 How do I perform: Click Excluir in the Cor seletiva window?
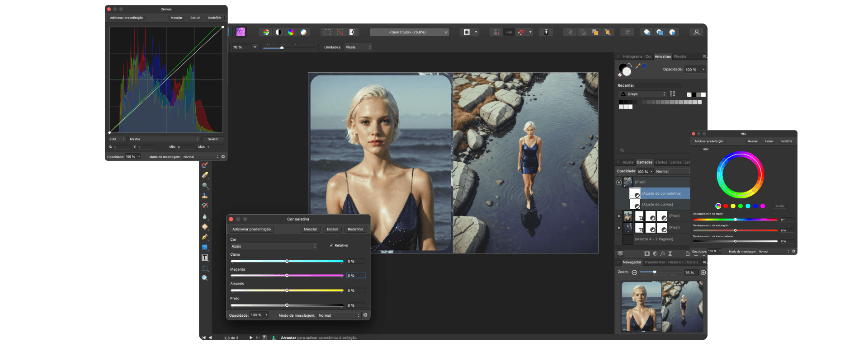click(x=332, y=229)
